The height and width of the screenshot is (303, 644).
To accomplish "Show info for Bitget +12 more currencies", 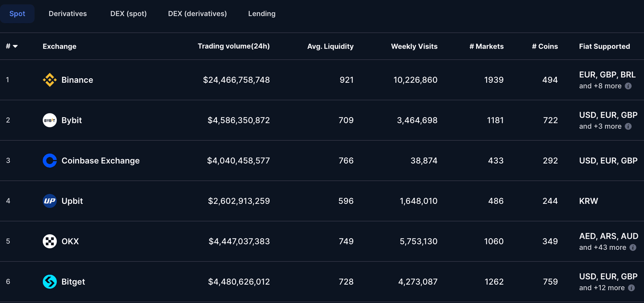I will click(631, 288).
